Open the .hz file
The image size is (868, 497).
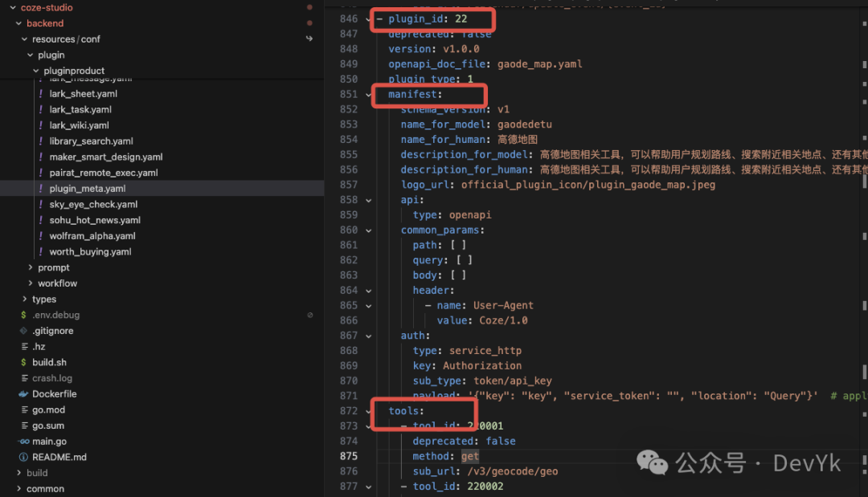(39, 347)
